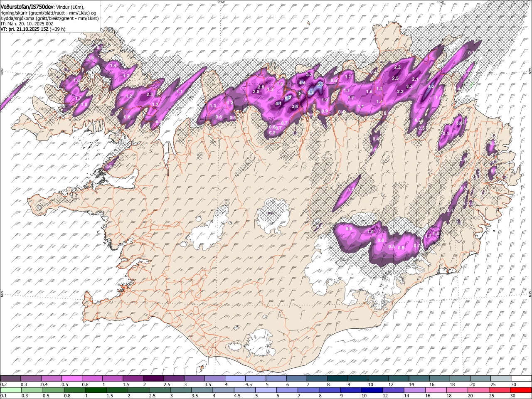This screenshot has width=532, height=399.
Task: Click the 'VT: þri. 21.10.2025 15Z' valid time
Action: (x=24, y=29)
